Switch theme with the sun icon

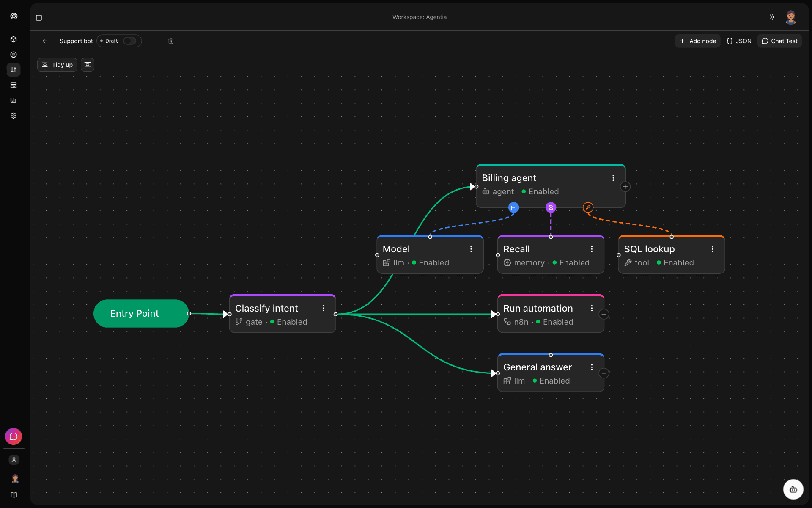(x=772, y=17)
